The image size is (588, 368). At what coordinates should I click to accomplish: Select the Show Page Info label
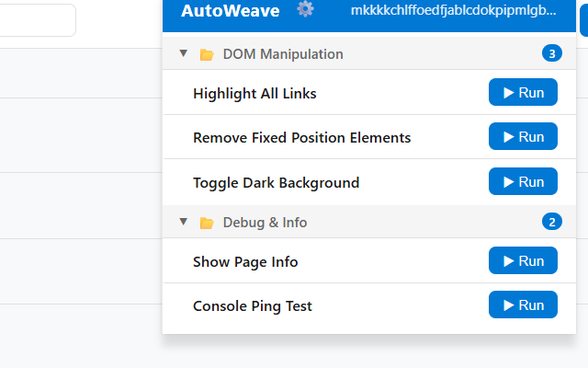point(245,262)
